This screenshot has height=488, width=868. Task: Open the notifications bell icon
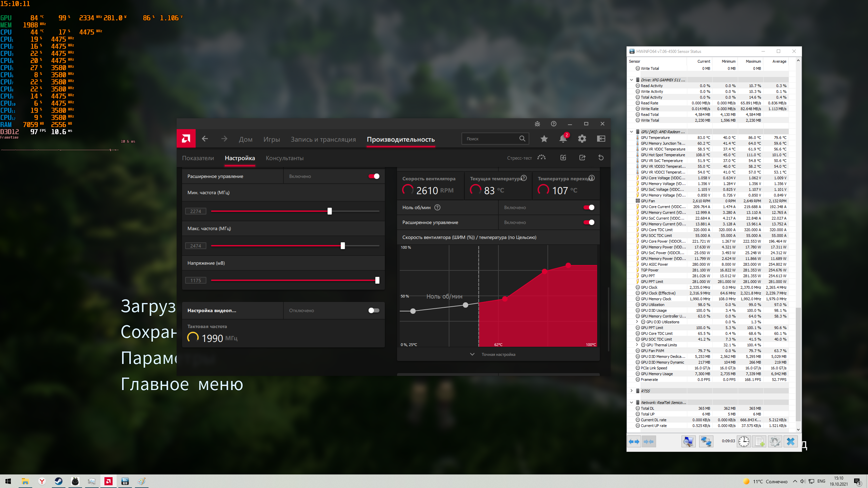[x=563, y=139]
